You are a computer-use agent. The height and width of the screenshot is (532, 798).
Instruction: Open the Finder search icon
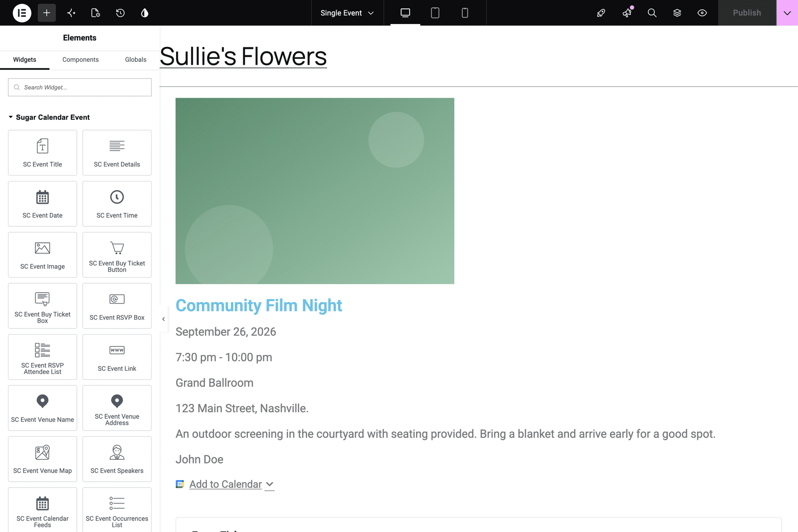point(652,13)
